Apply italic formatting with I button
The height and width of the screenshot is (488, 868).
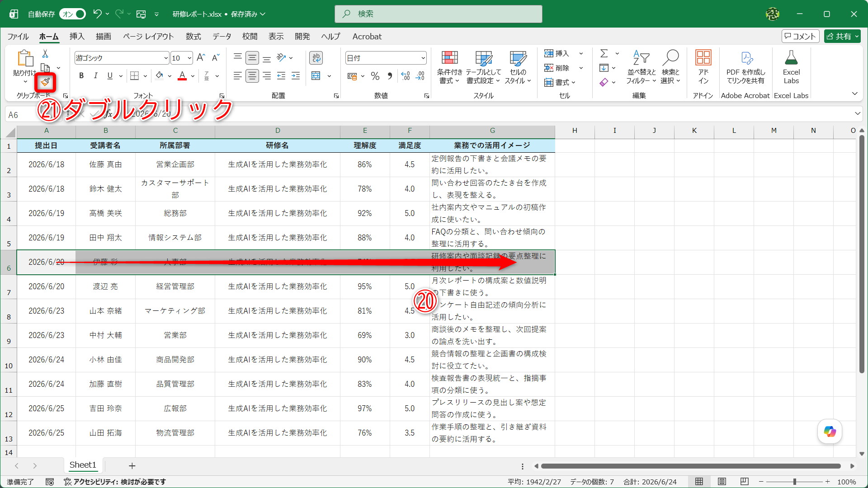click(x=95, y=76)
